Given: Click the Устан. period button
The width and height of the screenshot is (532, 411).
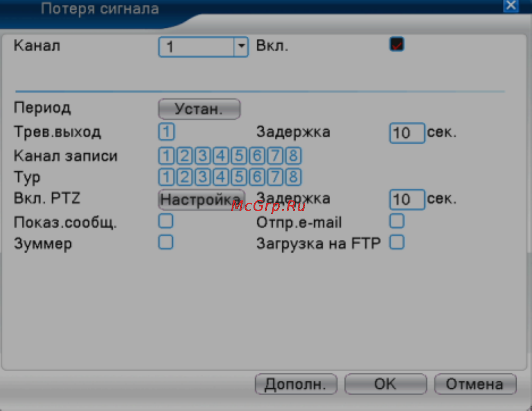Looking at the screenshot, I should click(x=199, y=109).
